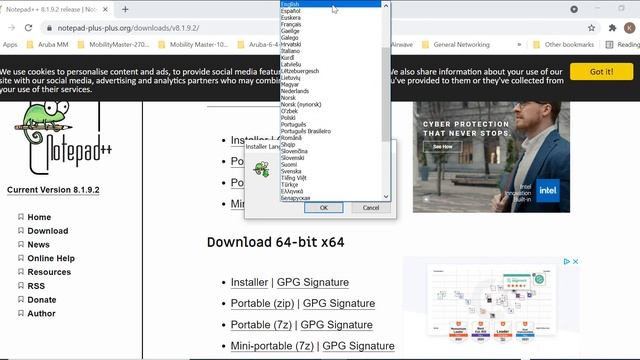640x360 pixels.
Task: Download 64-bit Portable (7z) link
Action: 261,325
